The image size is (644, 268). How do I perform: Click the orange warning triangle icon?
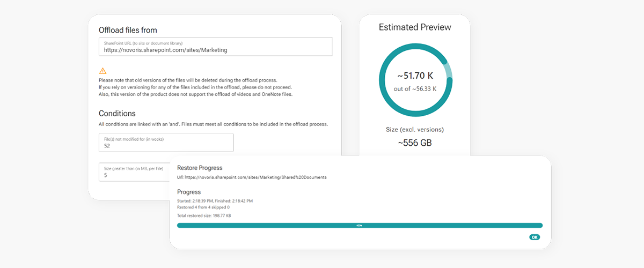click(103, 71)
